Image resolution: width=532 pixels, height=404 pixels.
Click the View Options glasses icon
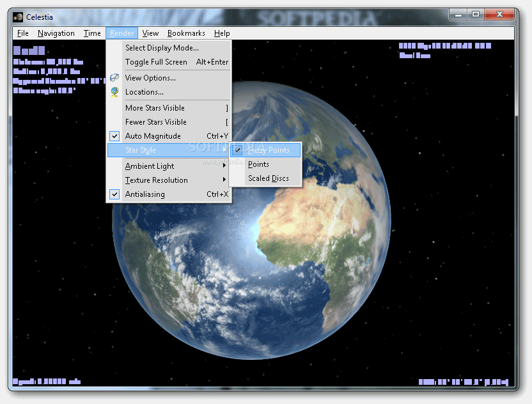point(114,78)
